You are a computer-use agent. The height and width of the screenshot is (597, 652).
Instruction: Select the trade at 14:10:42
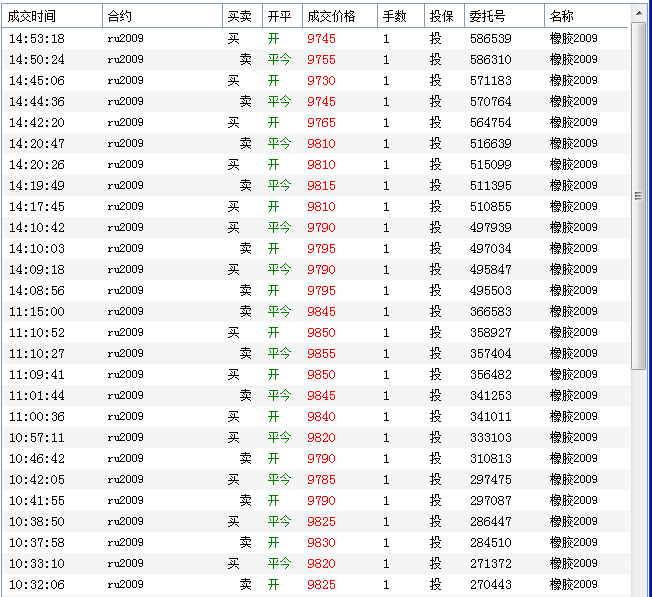coord(316,227)
